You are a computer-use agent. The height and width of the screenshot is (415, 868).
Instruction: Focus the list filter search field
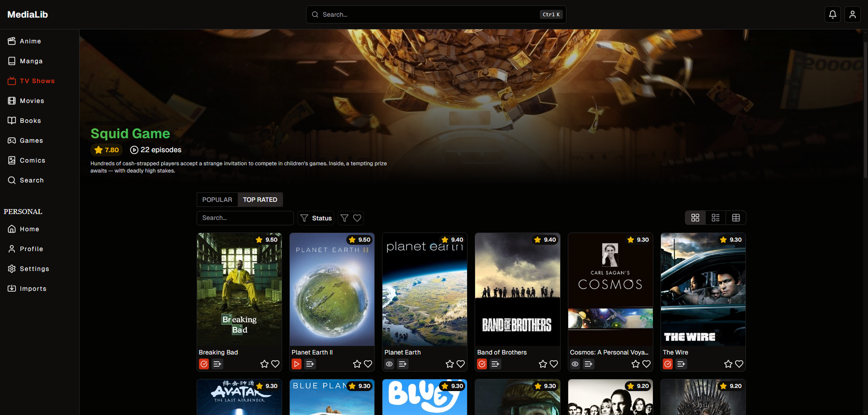coord(245,218)
